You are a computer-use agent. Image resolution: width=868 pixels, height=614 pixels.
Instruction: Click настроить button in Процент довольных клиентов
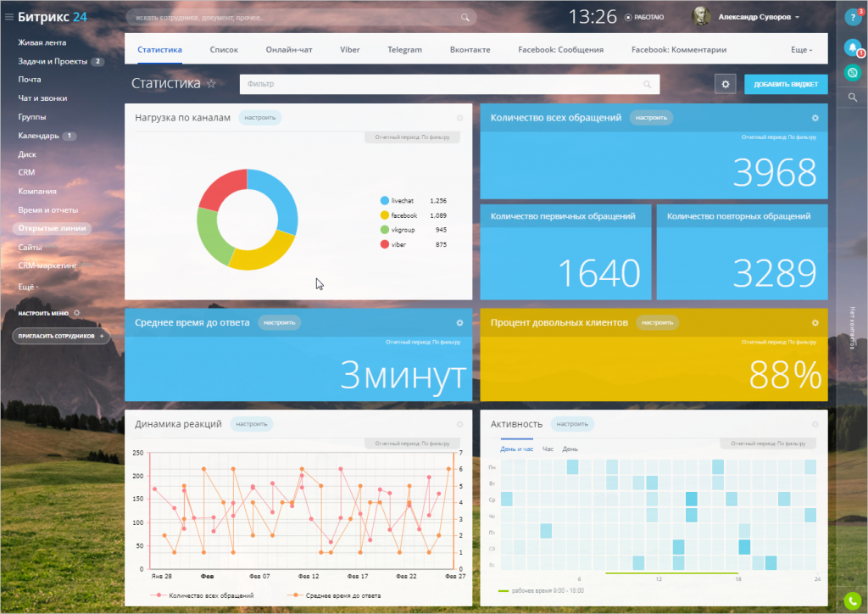(x=657, y=322)
